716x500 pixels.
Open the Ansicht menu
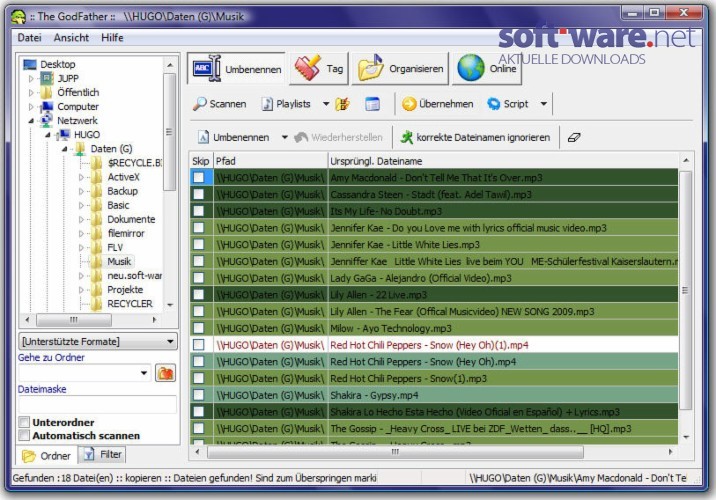[x=71, y=37]
